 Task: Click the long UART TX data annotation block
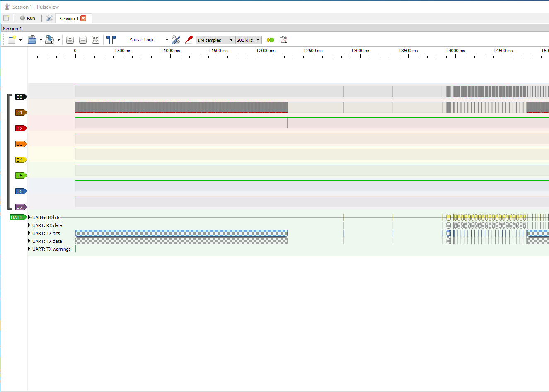(181, 241)
